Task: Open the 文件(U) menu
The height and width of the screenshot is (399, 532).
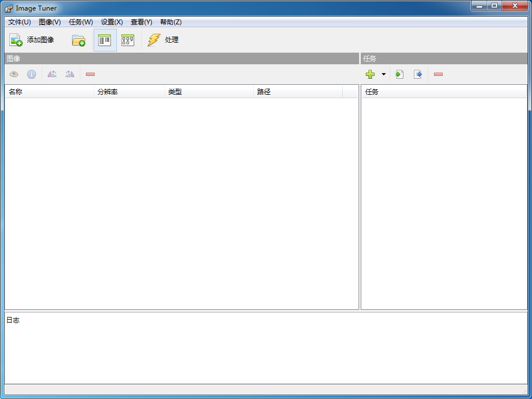Action: pyautogui.click(x=19, y=22)
